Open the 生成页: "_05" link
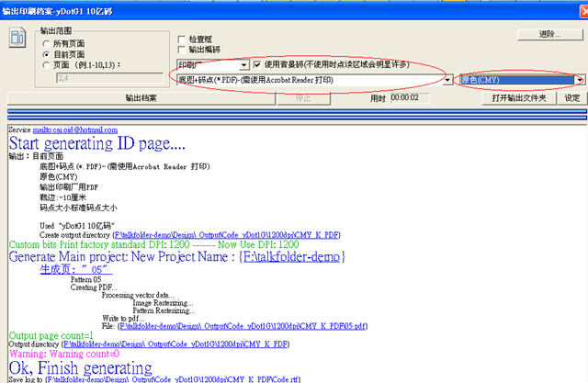This screenshot has height=383, width=588. point(75,269)
